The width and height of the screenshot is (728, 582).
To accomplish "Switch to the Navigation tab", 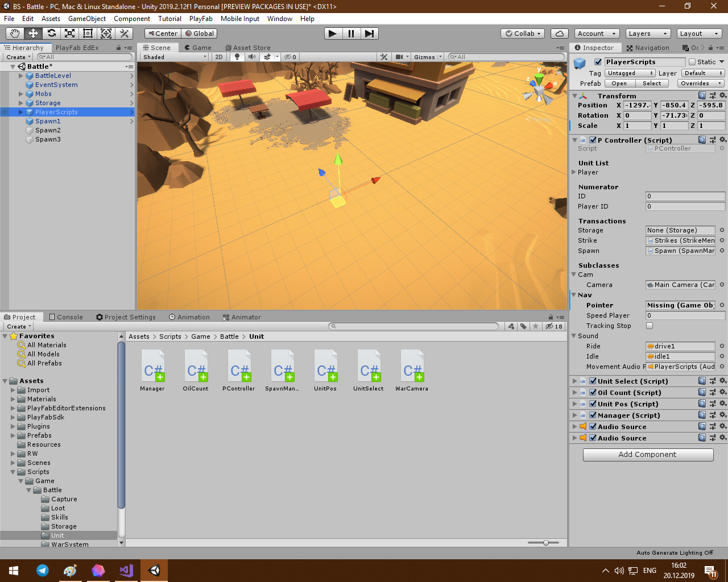I will tap(648, 48).
